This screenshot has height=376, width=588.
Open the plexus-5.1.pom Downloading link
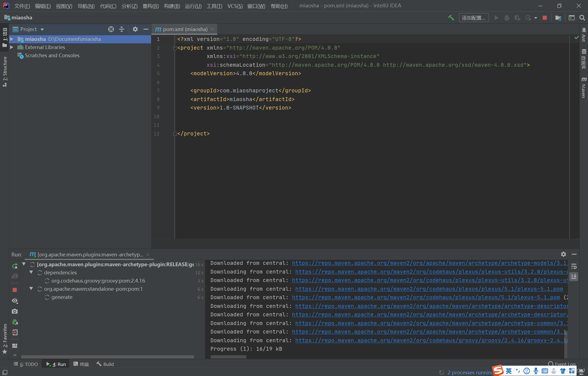(x=429, y=289)
